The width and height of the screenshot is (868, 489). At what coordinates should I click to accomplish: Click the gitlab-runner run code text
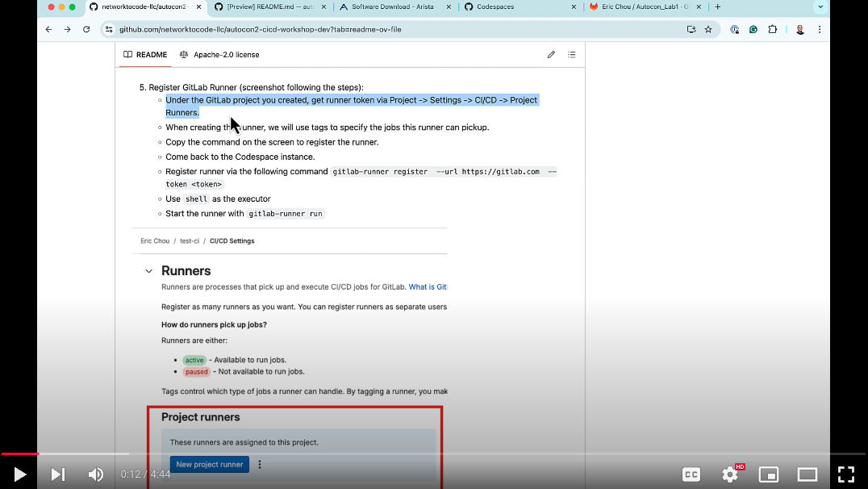[286, 214]
